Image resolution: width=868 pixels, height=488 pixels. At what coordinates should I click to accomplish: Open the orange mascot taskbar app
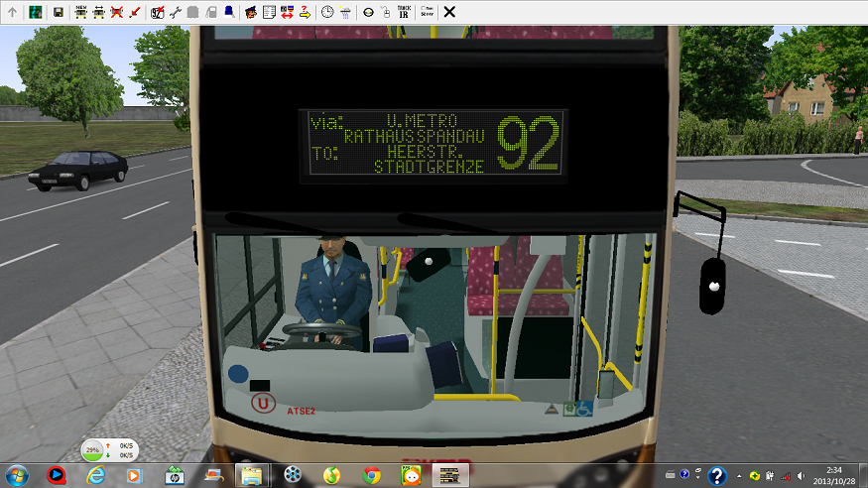[411, 475]
